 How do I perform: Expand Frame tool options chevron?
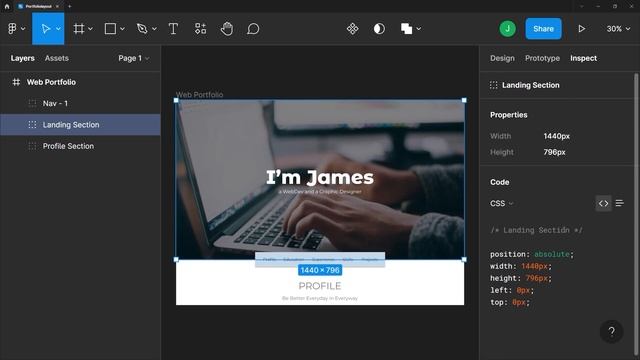(x=90, y=29)
